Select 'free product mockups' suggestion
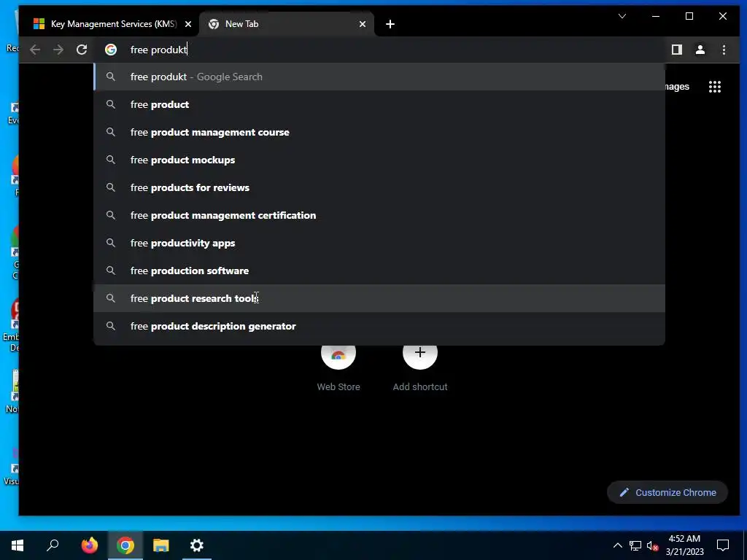The image size is (747, 560). [x=379, y=160]
